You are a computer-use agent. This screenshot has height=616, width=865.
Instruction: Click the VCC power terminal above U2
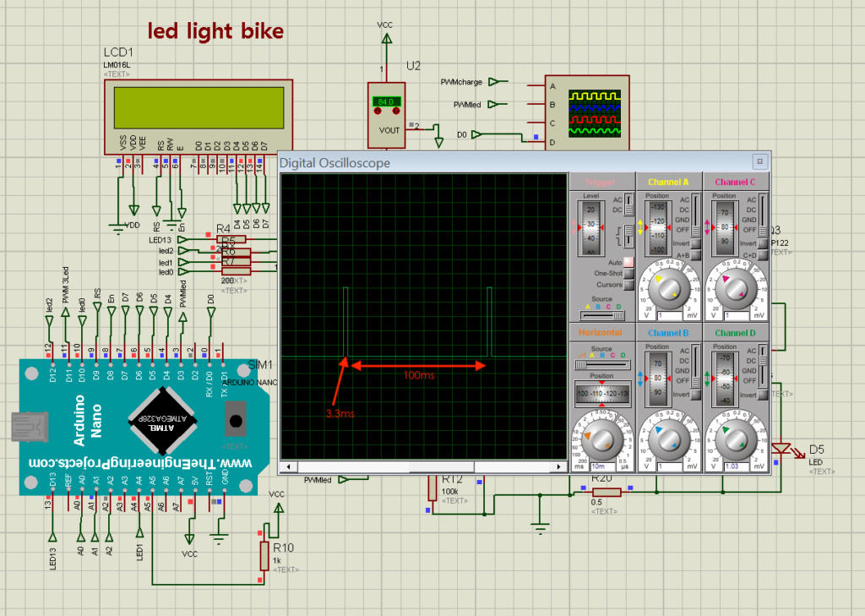pyautogui.click(x=387, y=39)
